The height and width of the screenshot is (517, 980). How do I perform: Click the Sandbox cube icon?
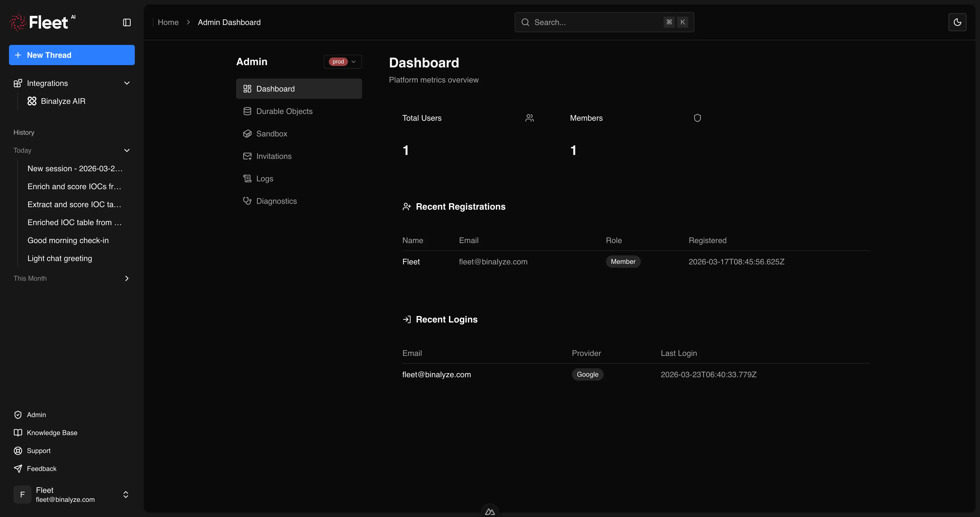(x=247, y=133)
